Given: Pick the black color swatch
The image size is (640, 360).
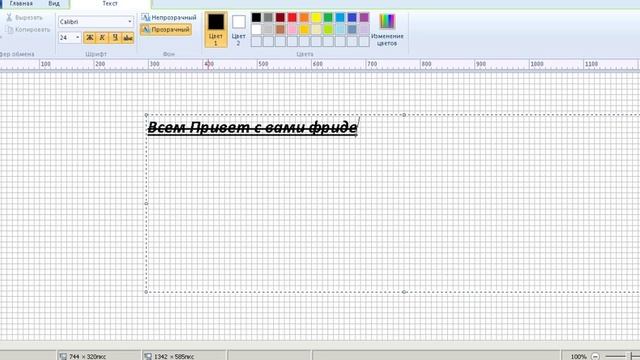Looking at the screenshot, I should pos(256,18).
